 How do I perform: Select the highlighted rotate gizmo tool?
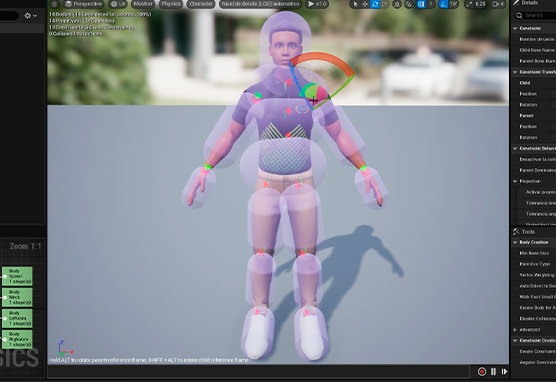coord(375,4)
